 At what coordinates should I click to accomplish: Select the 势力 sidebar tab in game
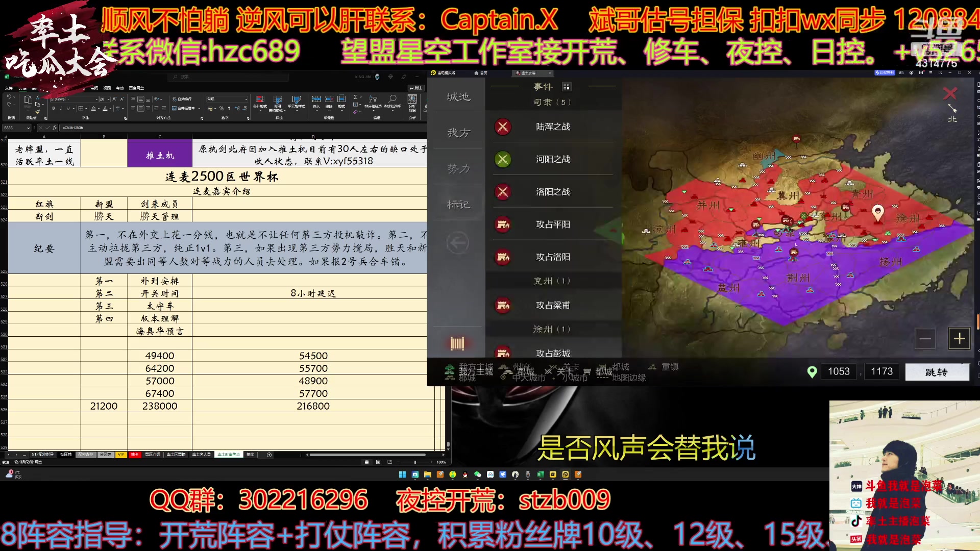tap(458, 169)
